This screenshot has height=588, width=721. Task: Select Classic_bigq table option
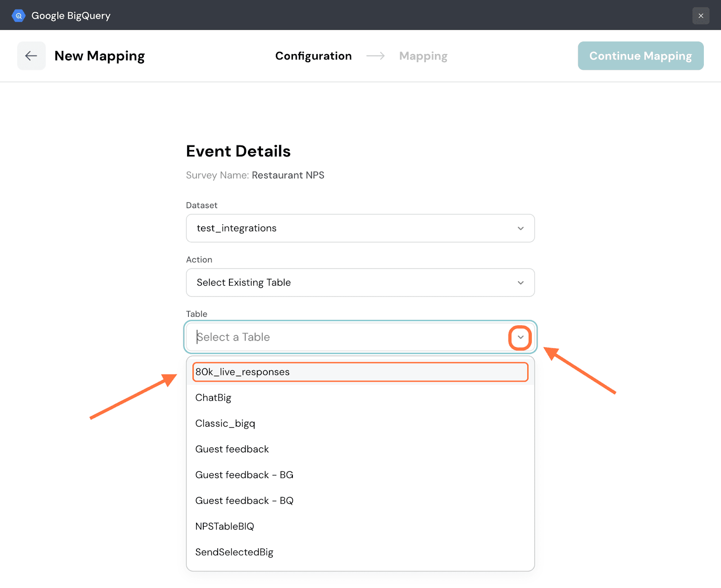pos(225,423)
